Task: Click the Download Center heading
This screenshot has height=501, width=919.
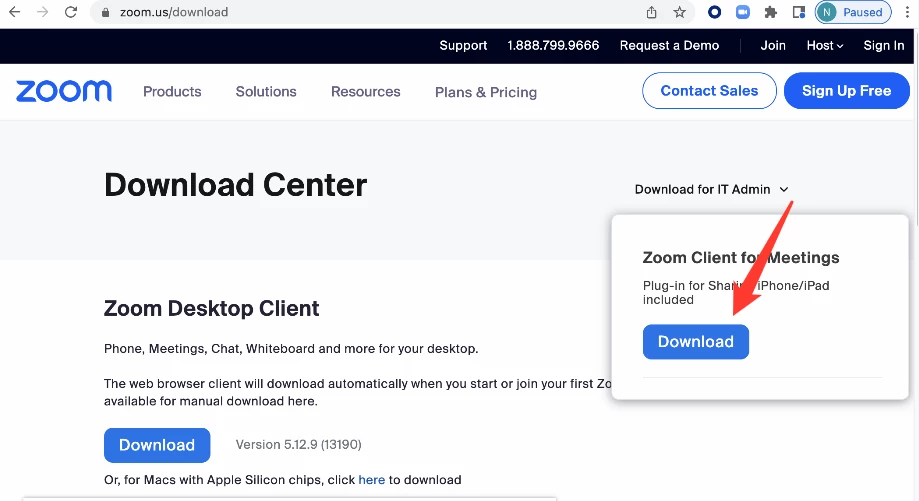Action: 236,185
